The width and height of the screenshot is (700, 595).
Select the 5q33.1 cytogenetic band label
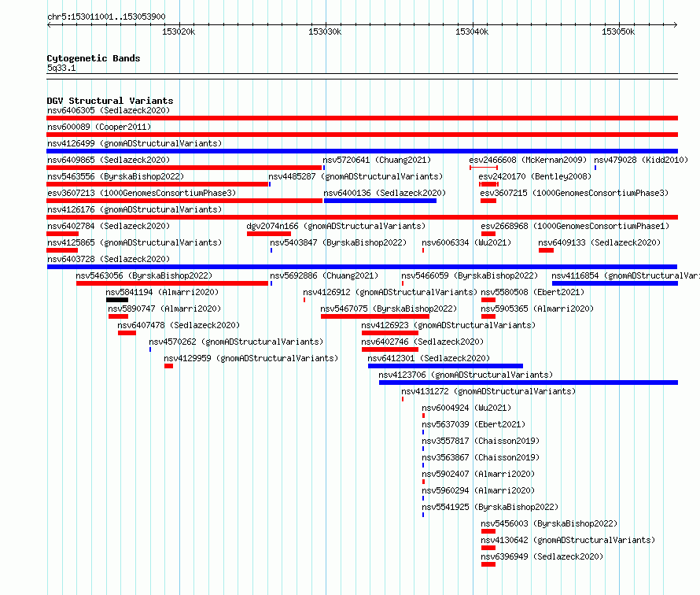(61, 68)
